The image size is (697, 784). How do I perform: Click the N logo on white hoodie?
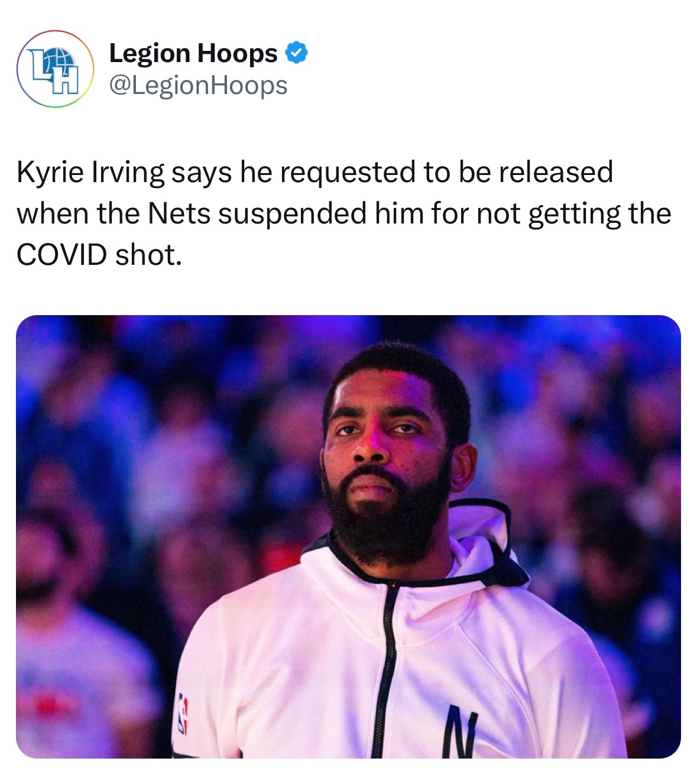[x=456, y=733]
